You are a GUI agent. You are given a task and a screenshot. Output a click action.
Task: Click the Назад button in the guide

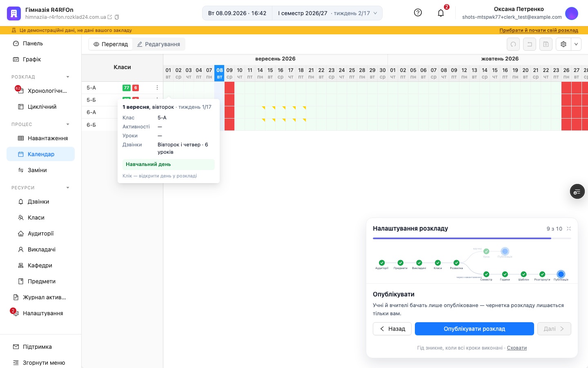pos(392,329)
